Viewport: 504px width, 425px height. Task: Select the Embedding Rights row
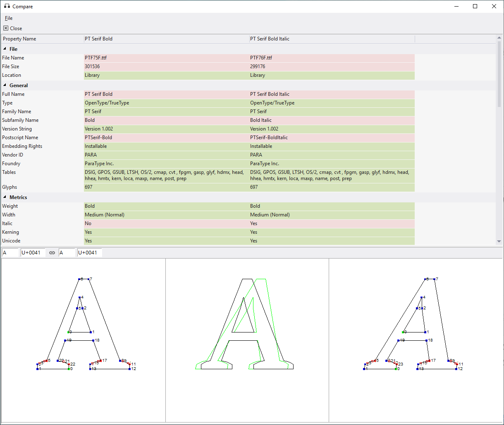coord(41,146)
